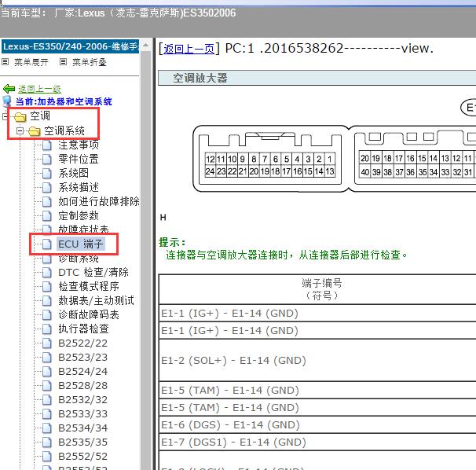Open the 执行器检查 tree item
Screen dimensions: 476x470
83,329
